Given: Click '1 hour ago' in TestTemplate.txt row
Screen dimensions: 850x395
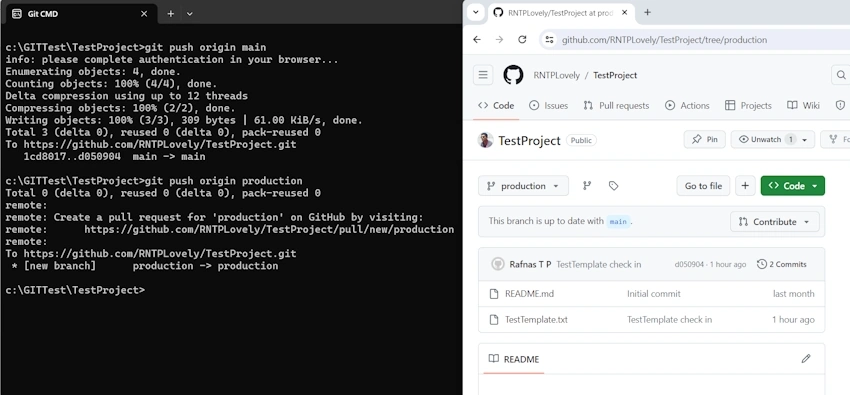Looking at the screenshot, I should point(793,320).
